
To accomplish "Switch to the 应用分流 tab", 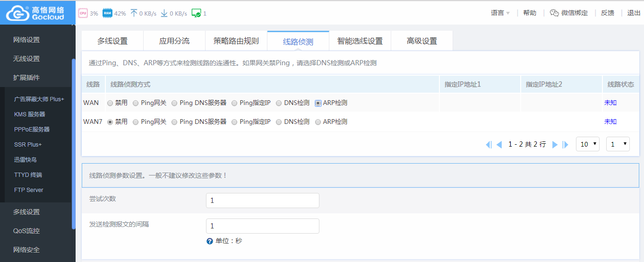I will pos(174,41).
